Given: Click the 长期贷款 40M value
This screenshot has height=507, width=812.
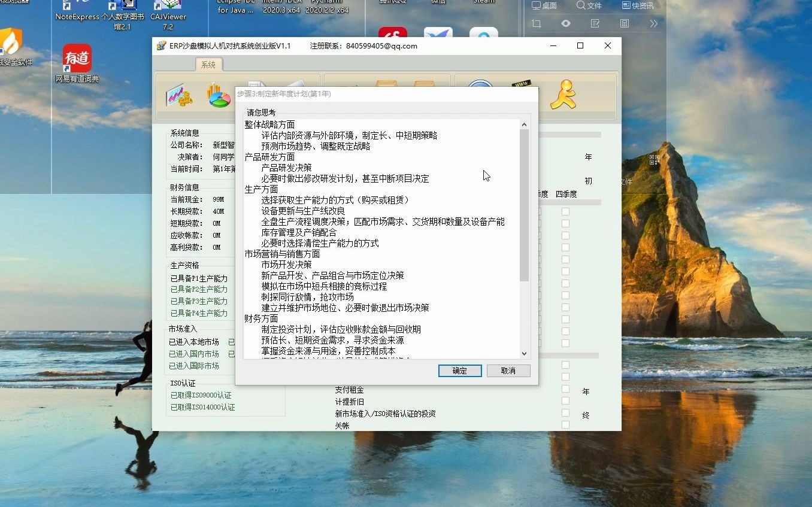Looking at the screenshot, I should (x=218, y=211).
